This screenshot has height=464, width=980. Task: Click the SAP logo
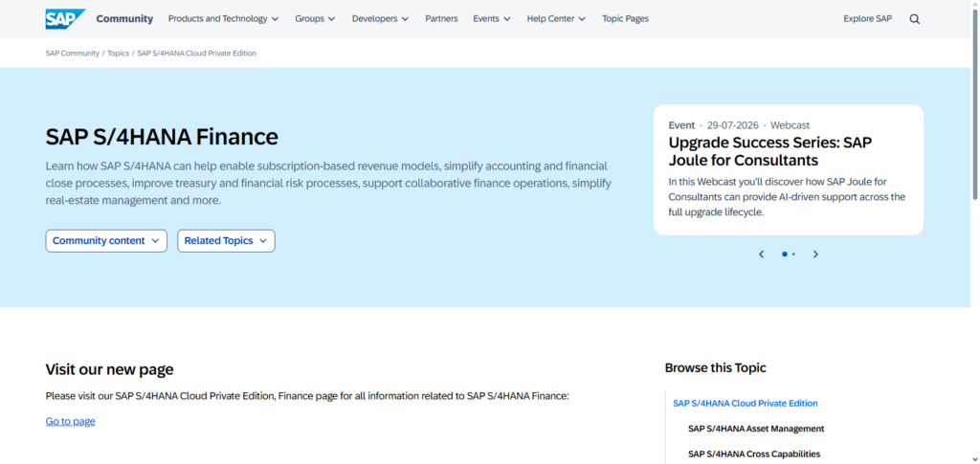(x=65, y=19)
